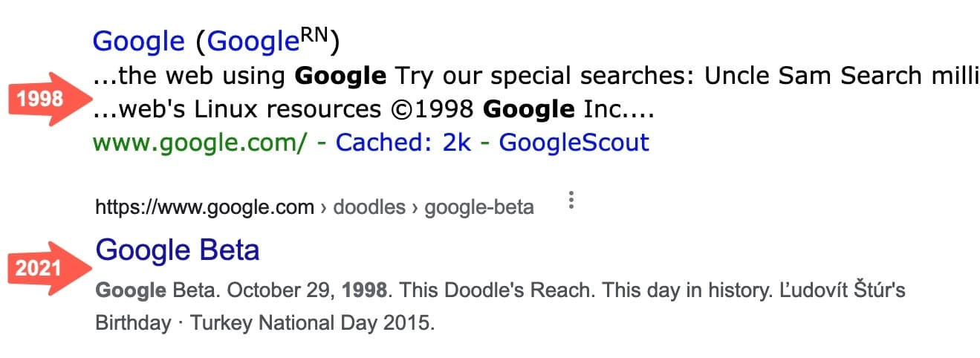Open the three-dot menu beside google-beta URL

(571, 201)
